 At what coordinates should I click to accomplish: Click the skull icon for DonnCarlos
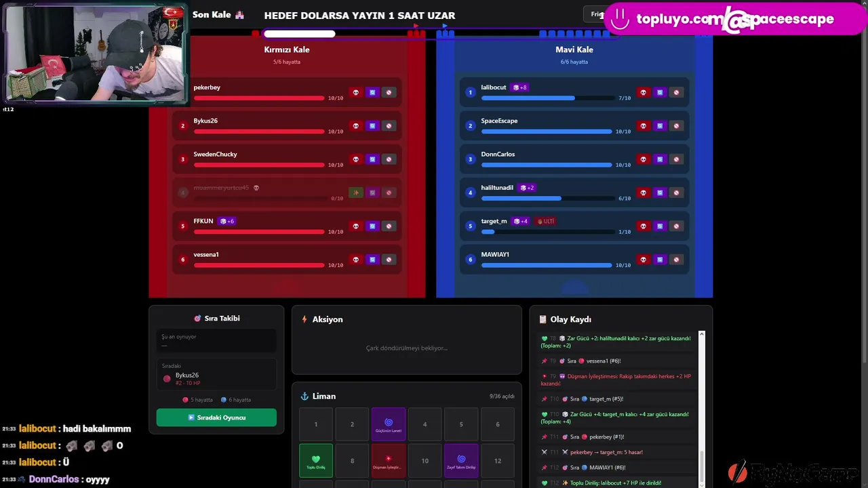[x=643, y=159]
